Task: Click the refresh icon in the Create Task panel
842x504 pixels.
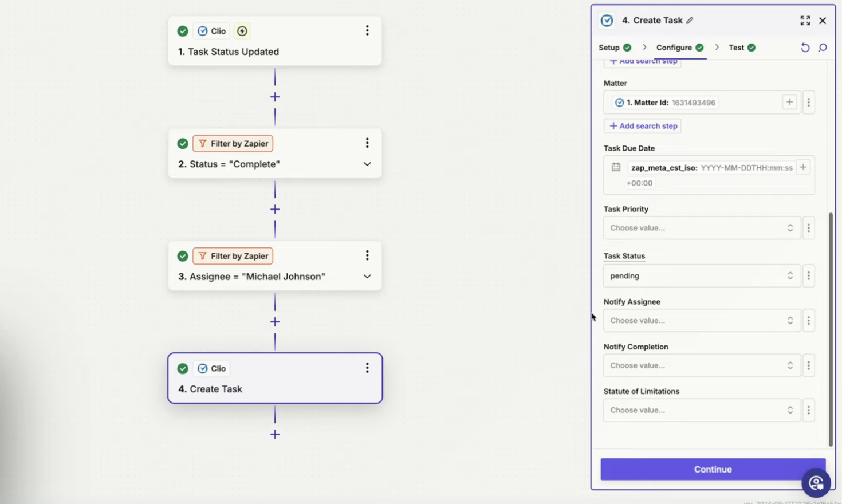Action: pyautogui.click(x=805, y=48)
